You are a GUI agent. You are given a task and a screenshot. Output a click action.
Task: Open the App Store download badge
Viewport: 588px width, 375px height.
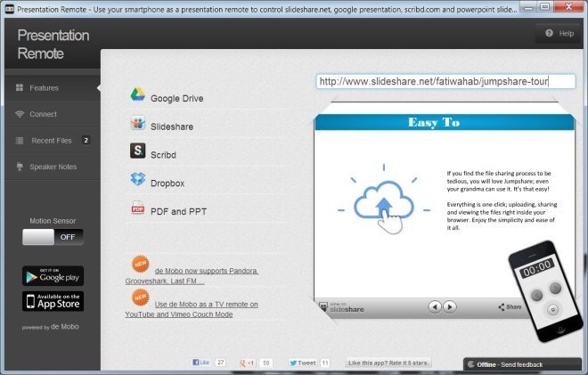tap(53, 301)
